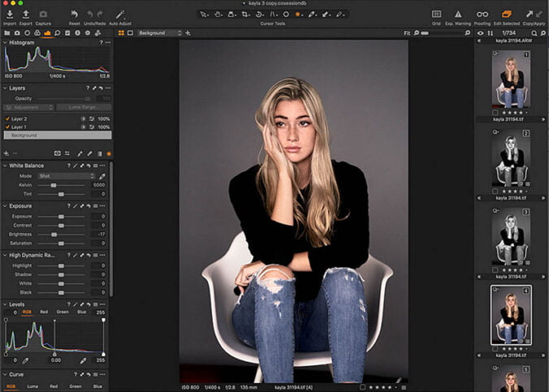Toggle Edit Selected variants
Image resolution: width=549 pixels, height=392 pixels.
click(506, 14)
